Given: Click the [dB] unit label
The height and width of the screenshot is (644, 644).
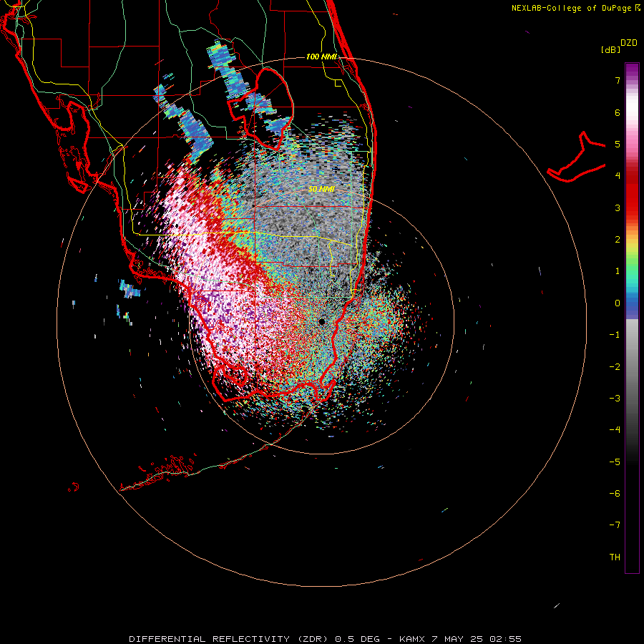Looking at the screenshot, I should coord(610,49).
